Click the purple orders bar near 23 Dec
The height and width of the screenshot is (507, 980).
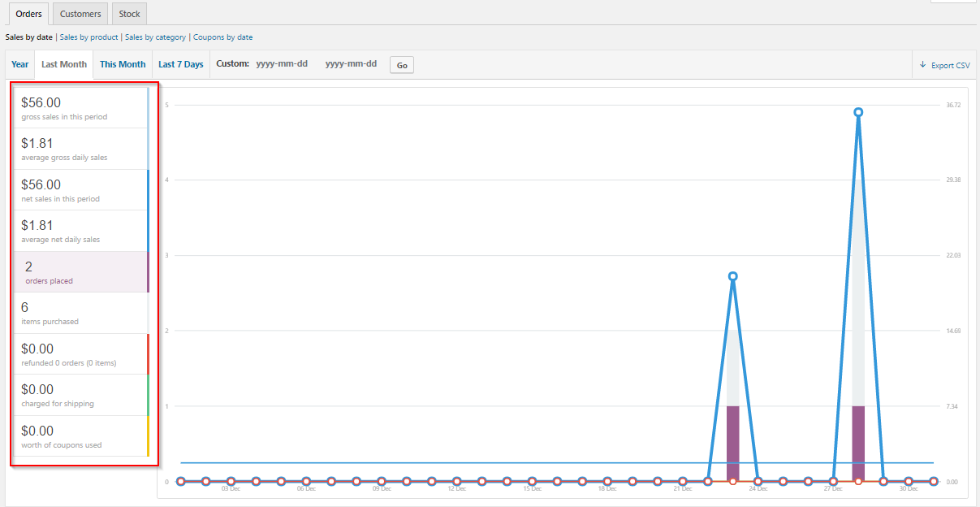click(x=733, y=443)
